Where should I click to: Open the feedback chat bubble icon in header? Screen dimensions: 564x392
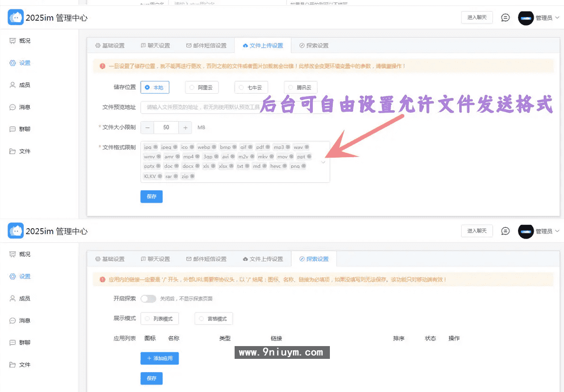pyautogui.click(x=505, y=17)
